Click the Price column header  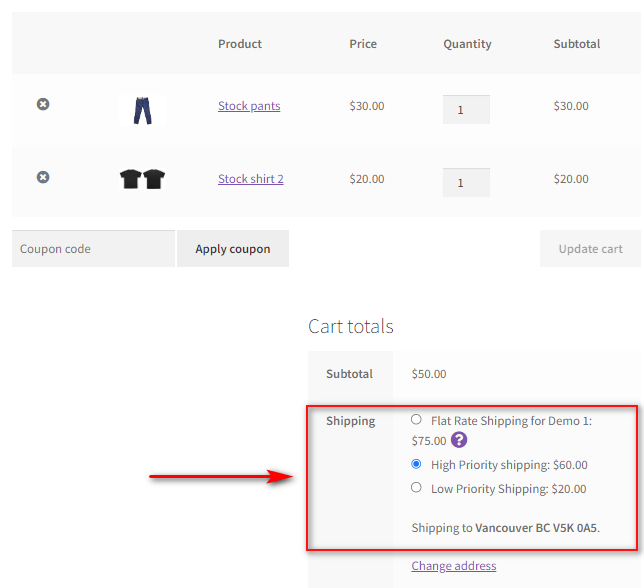pos(363,44)
